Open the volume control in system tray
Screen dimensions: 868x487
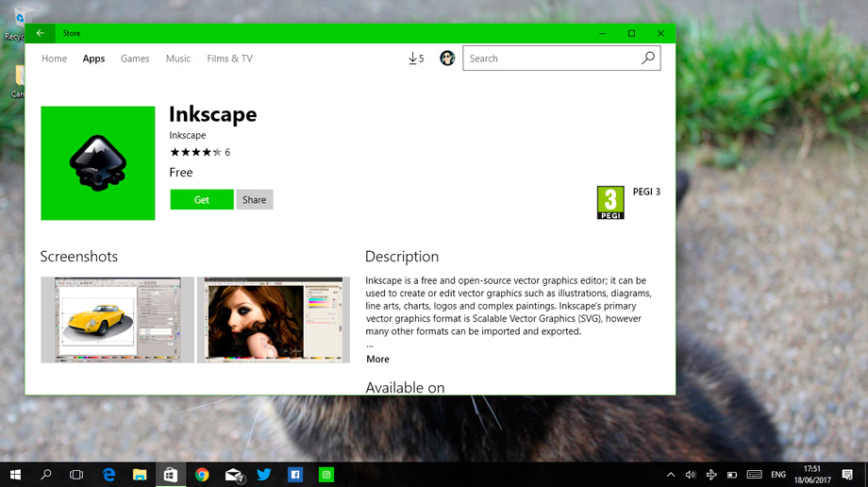691,475
